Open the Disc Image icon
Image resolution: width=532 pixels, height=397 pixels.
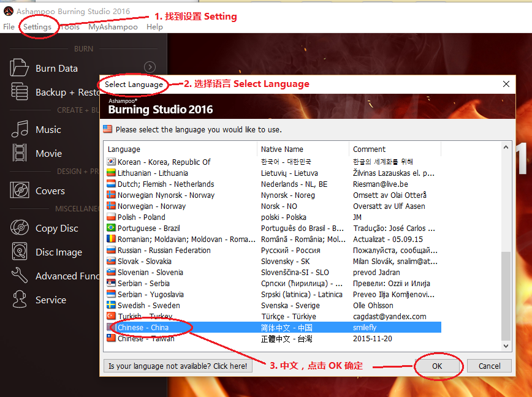(20, 252)
